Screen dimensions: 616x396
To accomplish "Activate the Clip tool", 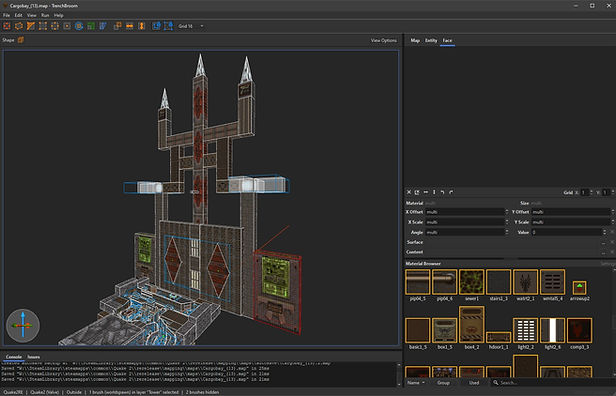I will tap(31, 26).
